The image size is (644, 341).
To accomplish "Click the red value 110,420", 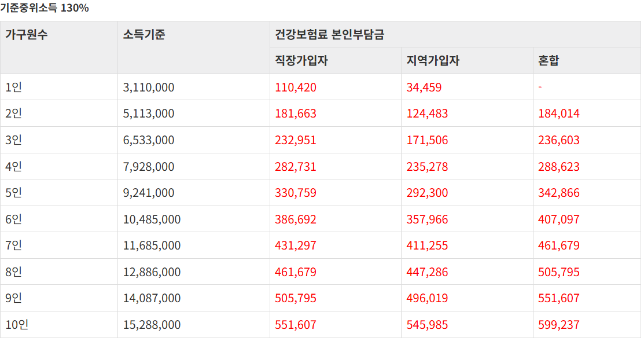I will tap(295, 87).
